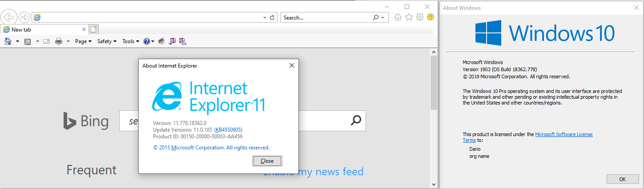
Task: Click the Home icon in the command bar
Action: tap(8, 41)
